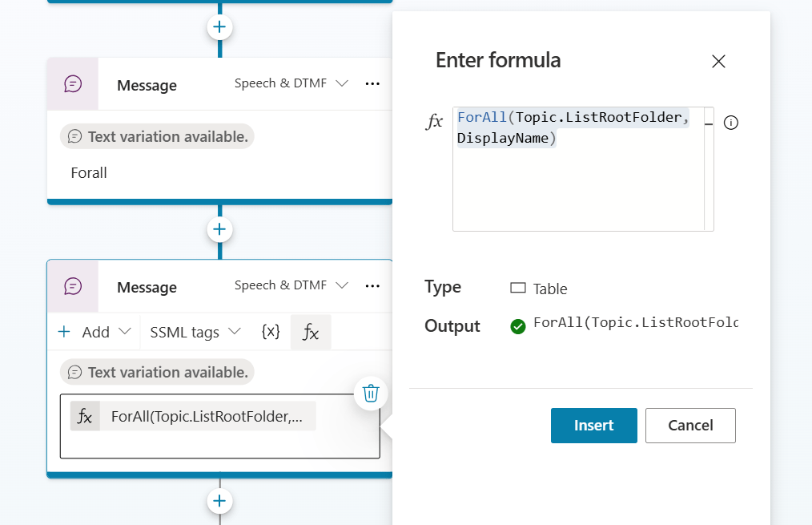Delete the message variation with trash icon
This screenshot has height=525, width=812.
point(371,394)
